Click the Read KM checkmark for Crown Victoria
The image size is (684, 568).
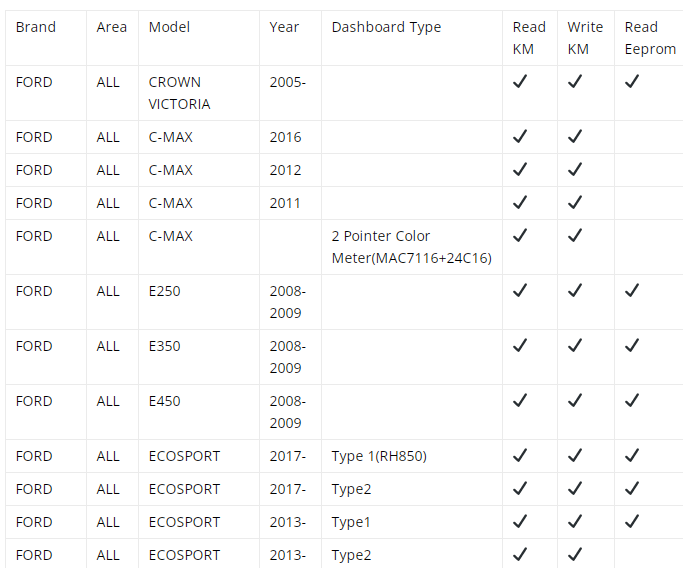point(520,82)
